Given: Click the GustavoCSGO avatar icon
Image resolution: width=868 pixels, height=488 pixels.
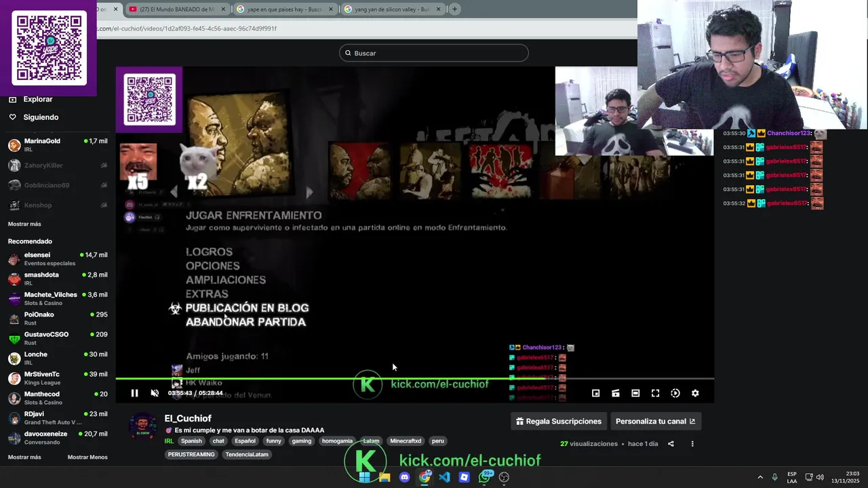Looking at the screenshot, I should click(x=14, y=338).
